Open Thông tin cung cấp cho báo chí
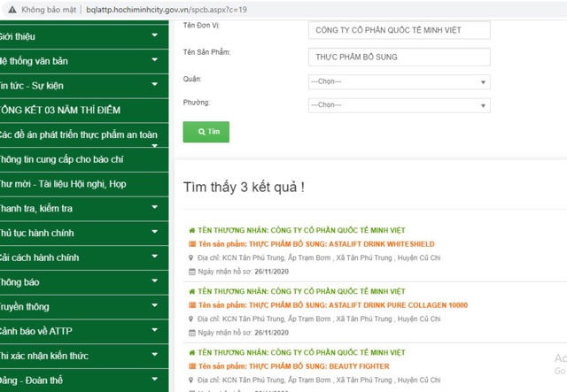The width and height of the screenshot is (567, 392). click(61, 159)
